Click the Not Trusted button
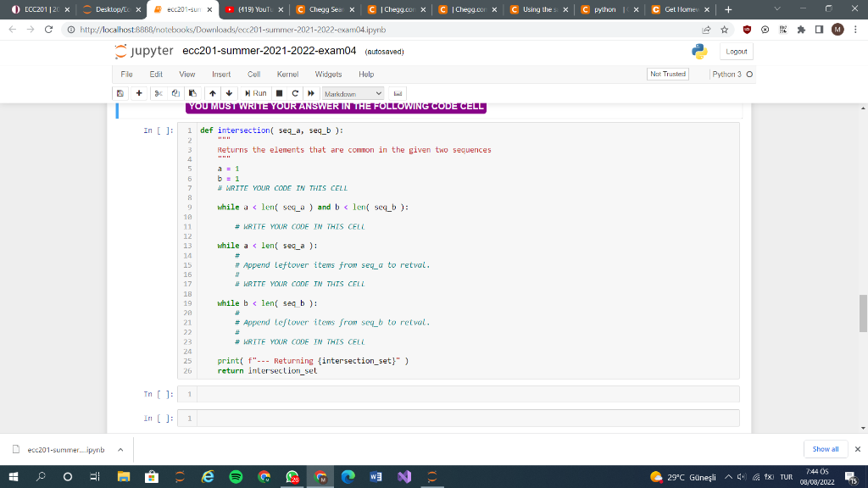The height and width of the screenshot is (488, 868). 668,75
